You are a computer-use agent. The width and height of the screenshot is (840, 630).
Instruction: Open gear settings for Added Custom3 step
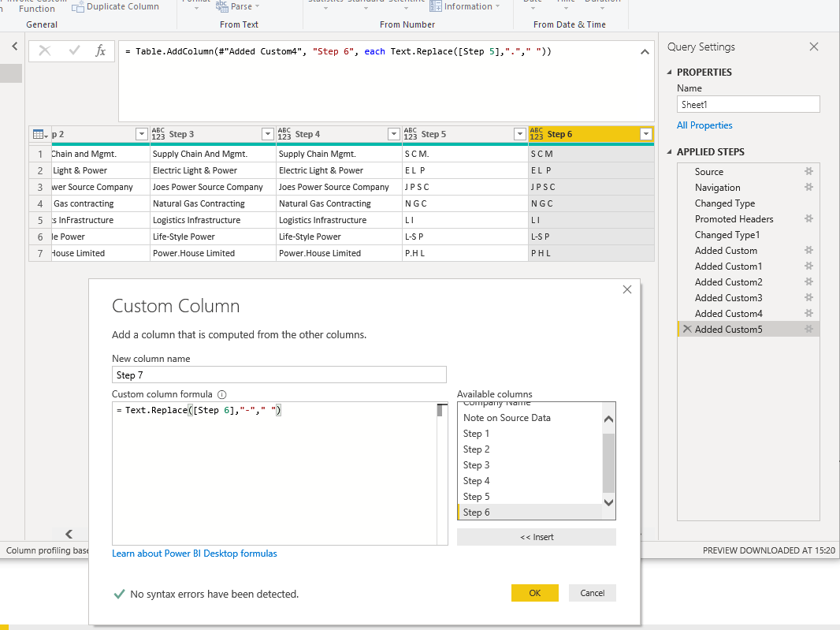coord(808,298)
